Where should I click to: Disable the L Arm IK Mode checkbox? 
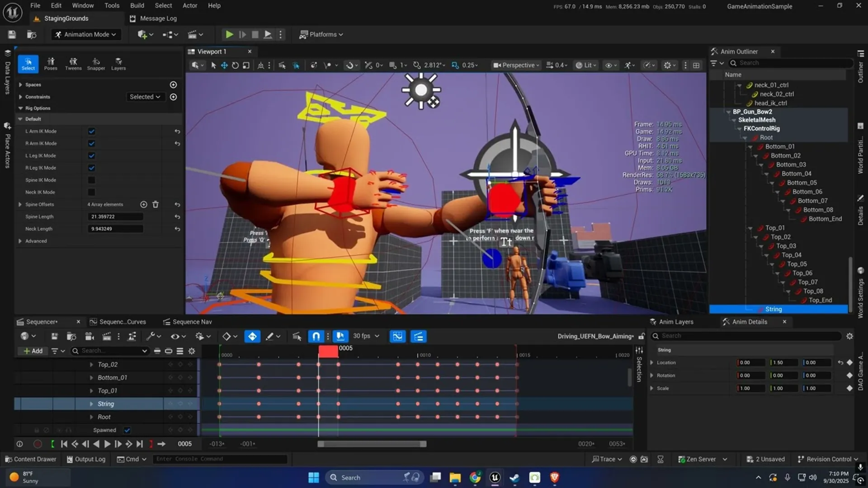[91, 131]
